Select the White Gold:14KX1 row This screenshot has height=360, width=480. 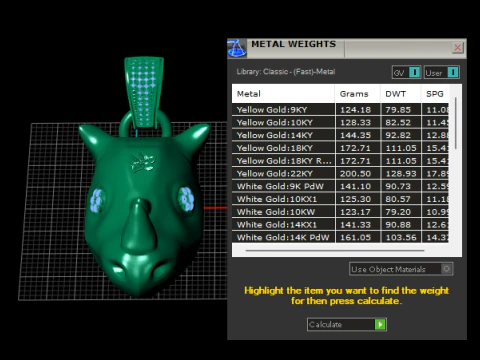coord(340,225)
